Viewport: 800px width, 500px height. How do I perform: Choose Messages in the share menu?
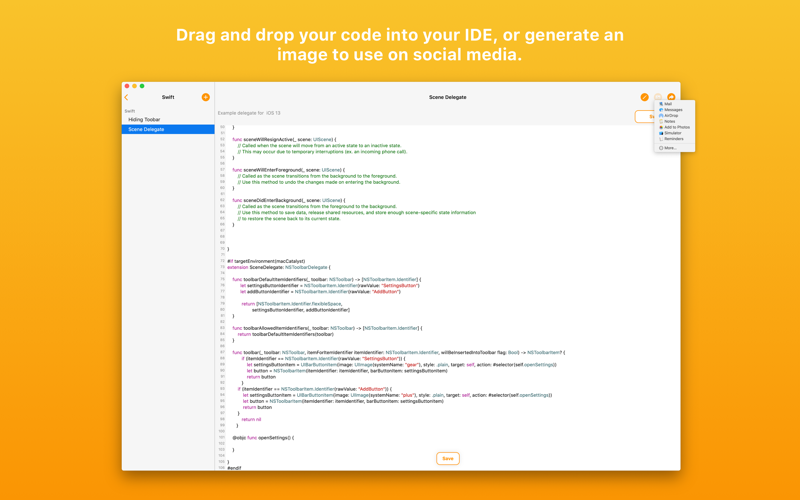click(674, 110)
